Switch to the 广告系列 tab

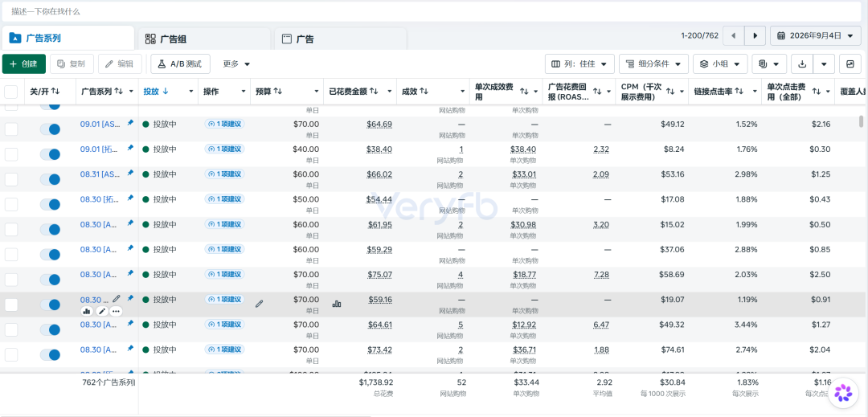pos(68,38)
